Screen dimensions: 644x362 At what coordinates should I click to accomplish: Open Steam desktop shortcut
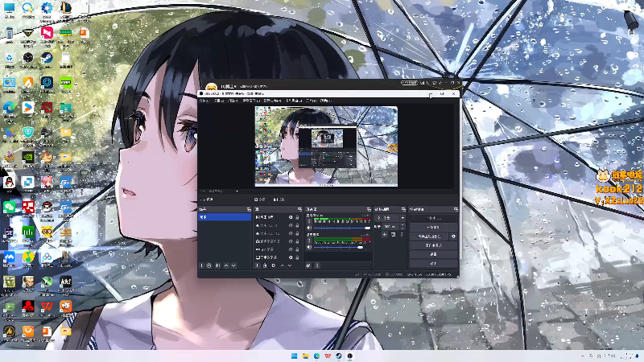tap(47, 58)
